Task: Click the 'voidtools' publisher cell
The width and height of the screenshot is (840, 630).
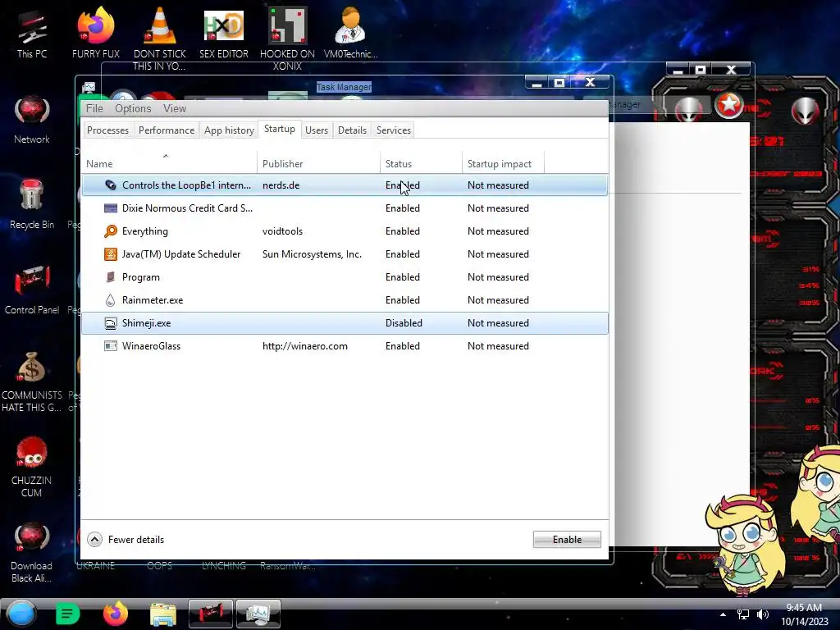Action: 282,231
